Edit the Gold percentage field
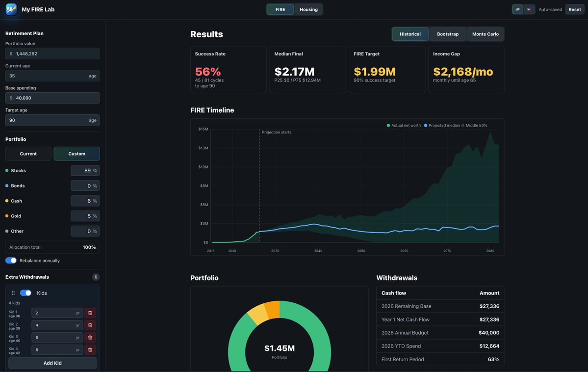 (85, 216)
